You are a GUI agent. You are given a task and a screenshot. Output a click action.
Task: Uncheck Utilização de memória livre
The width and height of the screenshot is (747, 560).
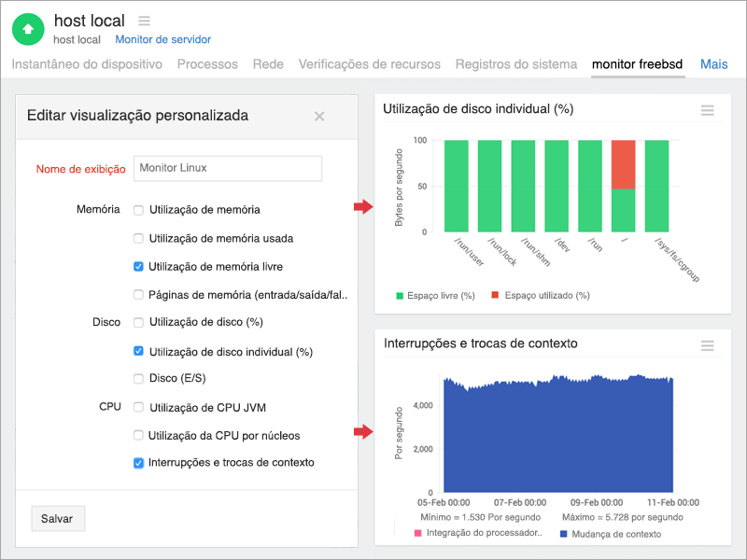tap(138, 267)
